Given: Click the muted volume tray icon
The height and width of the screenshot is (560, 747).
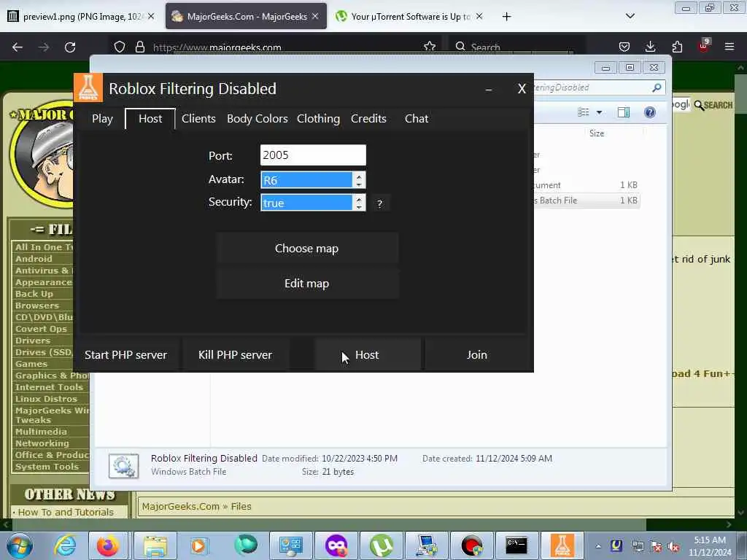Looking at the screenshot, I should tap(673, 547).
